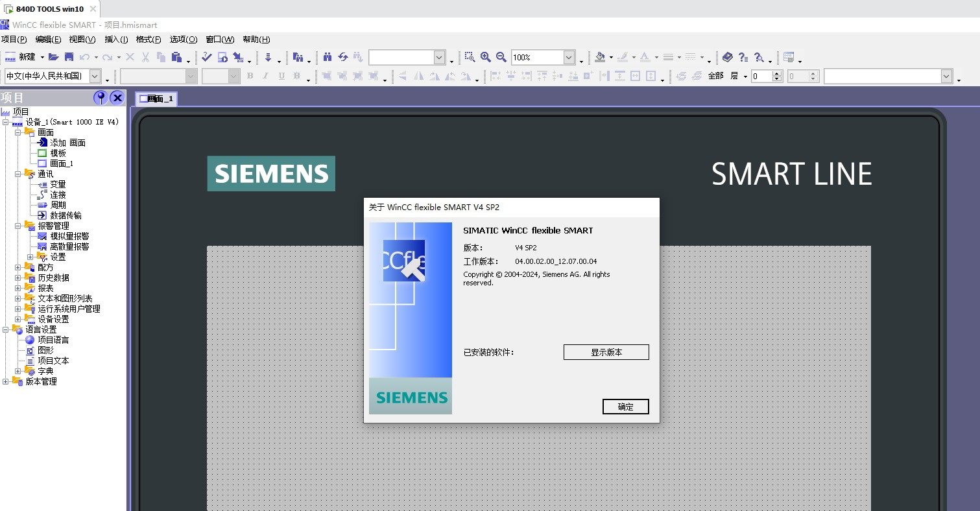Close the 项目 panel with X icon
The image size is (980, 511).
tap(117, 98)
